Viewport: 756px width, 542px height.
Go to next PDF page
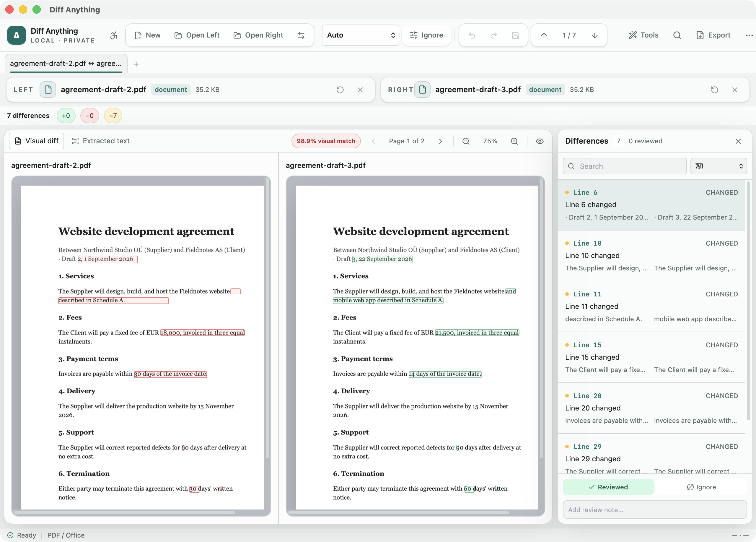[x=440, y=141]
